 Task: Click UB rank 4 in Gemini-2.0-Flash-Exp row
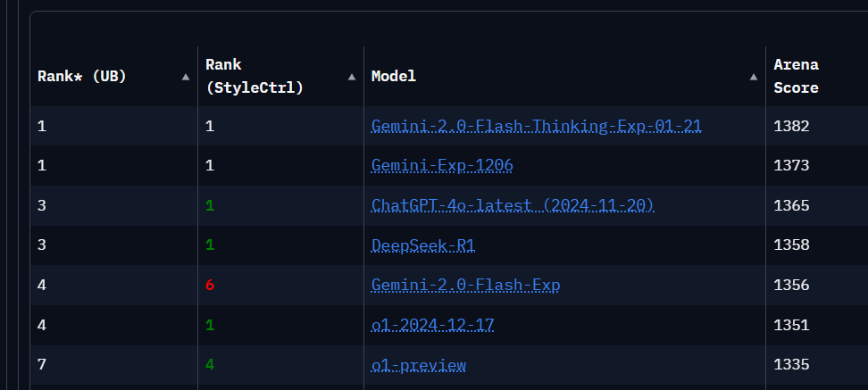tap(41, 285)
